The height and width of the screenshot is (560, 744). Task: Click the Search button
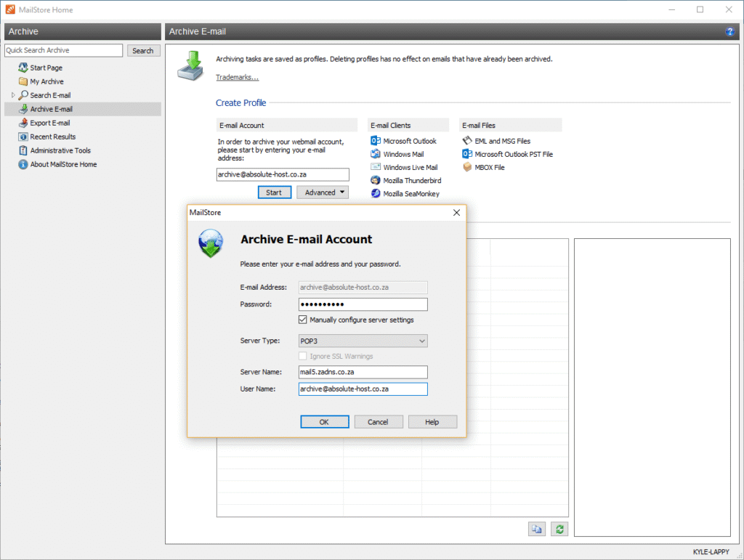tap(143, 50)
